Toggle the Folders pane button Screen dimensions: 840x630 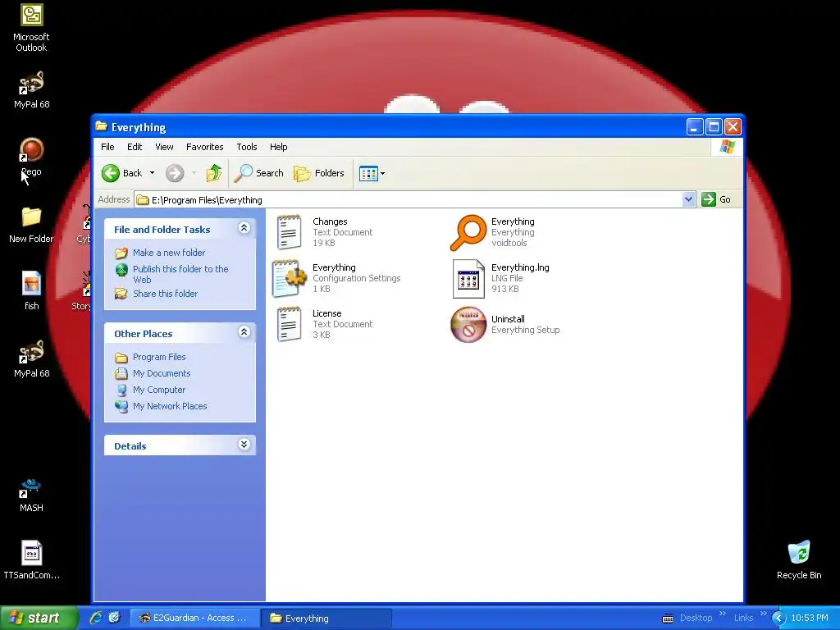click(x=319, y=173)
